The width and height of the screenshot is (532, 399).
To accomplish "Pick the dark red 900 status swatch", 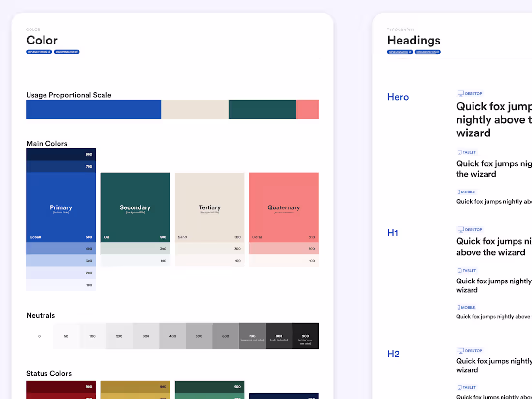I will point(61,387).
